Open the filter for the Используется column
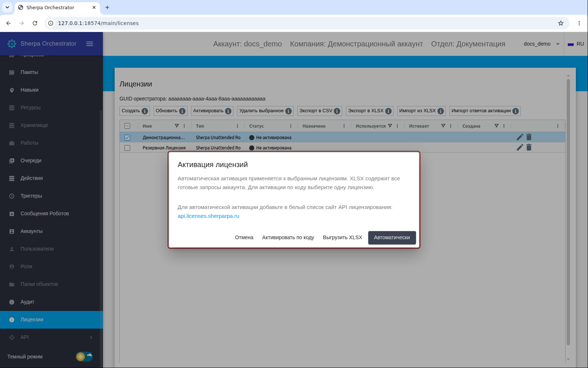 pyautogui.click(x=390, y=126)
